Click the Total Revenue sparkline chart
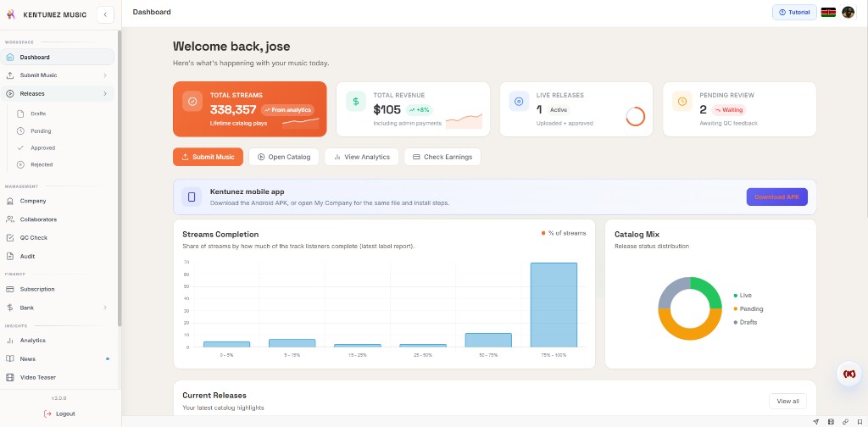The width and height of the screenshot is (868, 427). point(464,121)
